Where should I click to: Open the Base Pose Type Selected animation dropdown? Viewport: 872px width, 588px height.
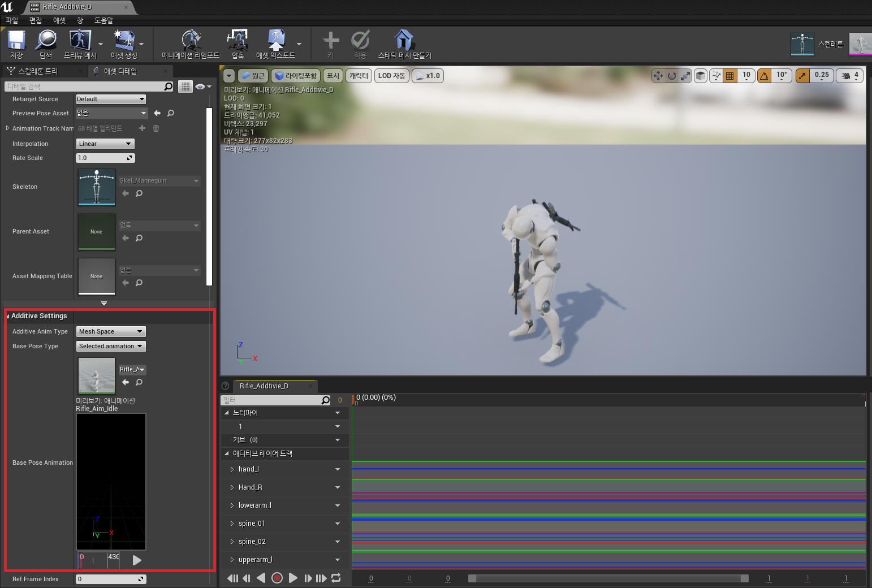click(111, 346)
